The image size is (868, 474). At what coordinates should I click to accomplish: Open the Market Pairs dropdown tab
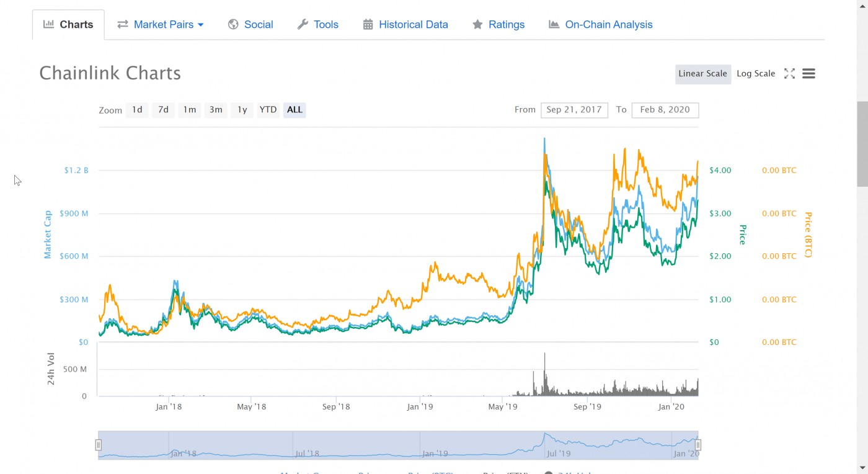160,25
